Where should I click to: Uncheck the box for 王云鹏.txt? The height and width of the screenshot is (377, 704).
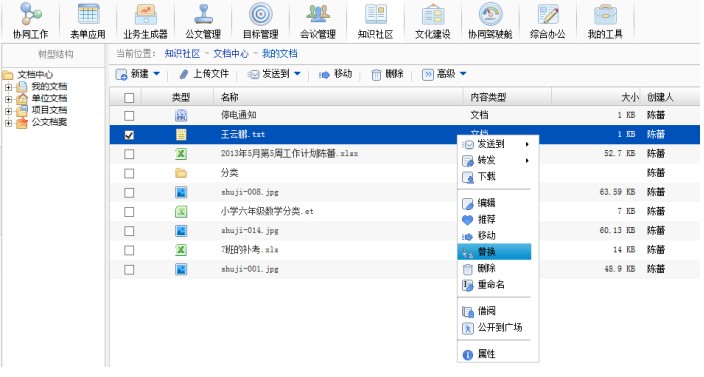[x=129, y=135]
